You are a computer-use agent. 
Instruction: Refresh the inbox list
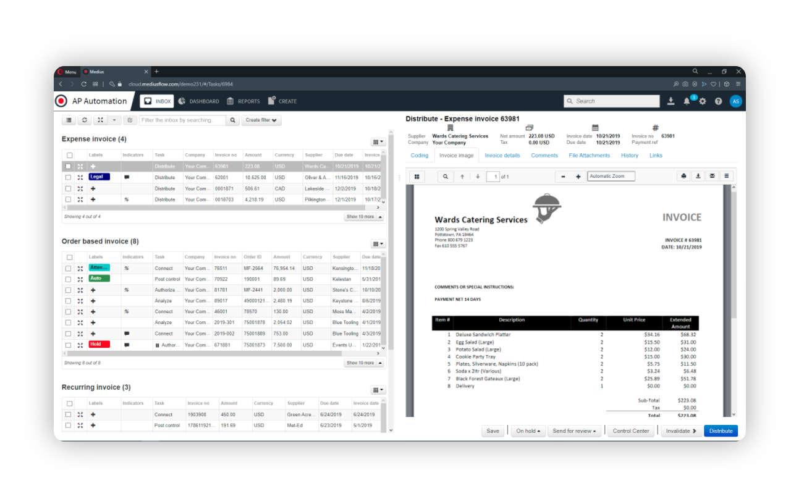click(85, 120)
